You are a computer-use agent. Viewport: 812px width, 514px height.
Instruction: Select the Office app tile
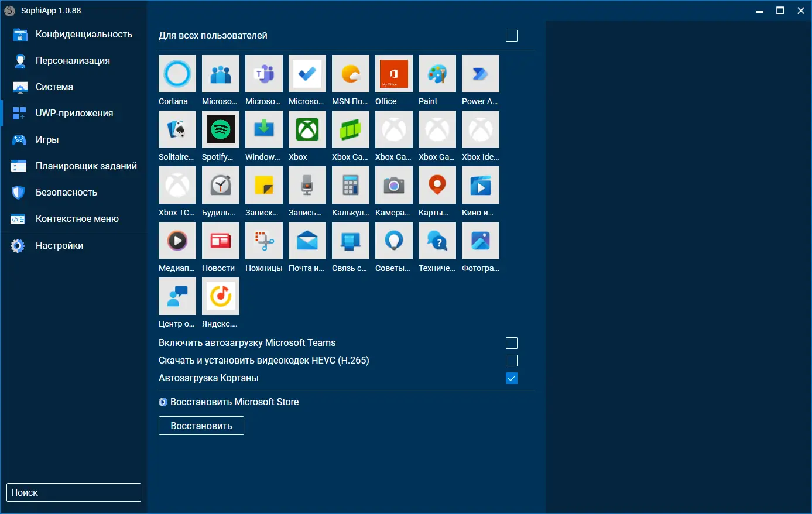tap(394, 74)
